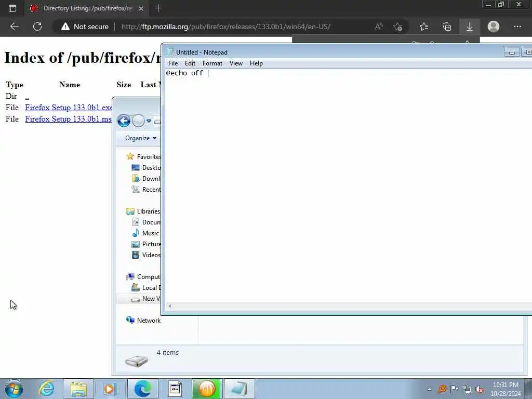Select Network in Explorer navigation pane

point(143,320)
